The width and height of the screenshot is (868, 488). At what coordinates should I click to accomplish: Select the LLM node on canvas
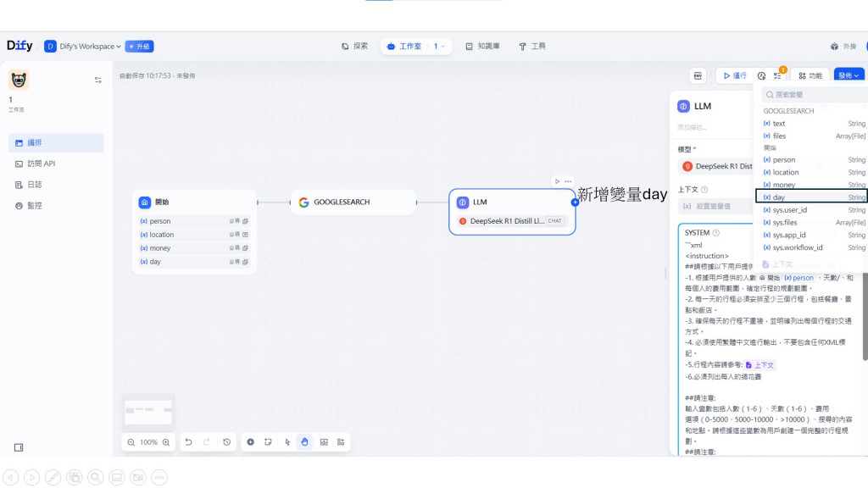pos(512,212)
